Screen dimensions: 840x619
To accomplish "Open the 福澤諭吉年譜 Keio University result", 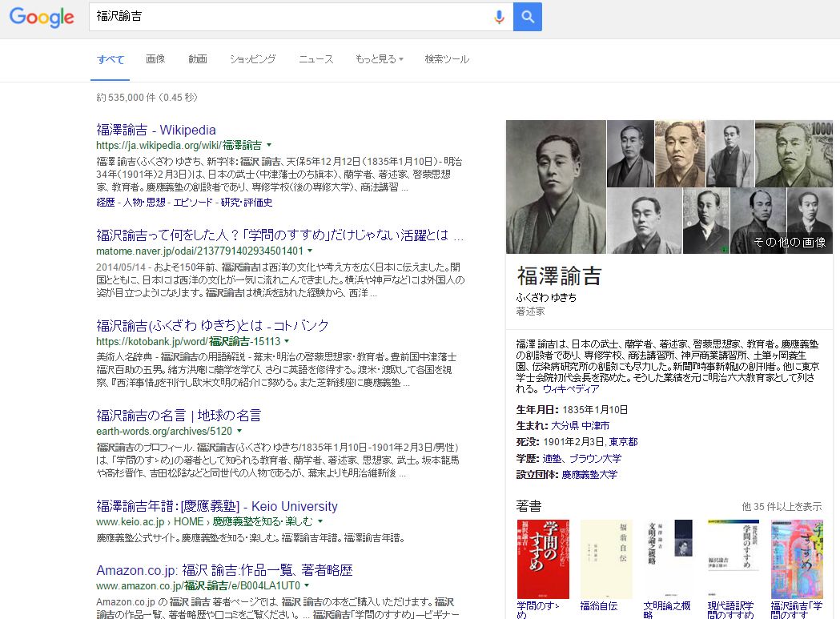I will point(217,506).
